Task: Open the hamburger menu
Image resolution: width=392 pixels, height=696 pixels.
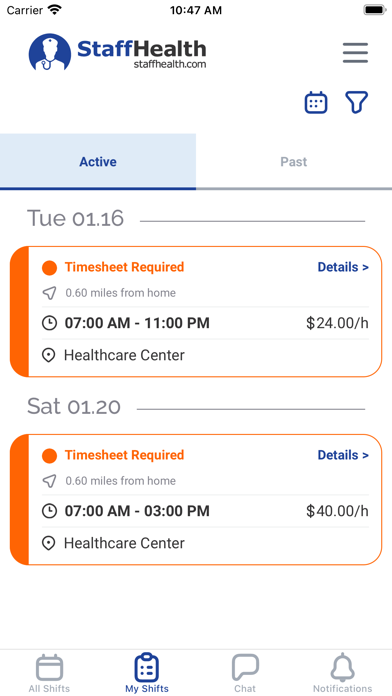Action: [x=355, y=53]
